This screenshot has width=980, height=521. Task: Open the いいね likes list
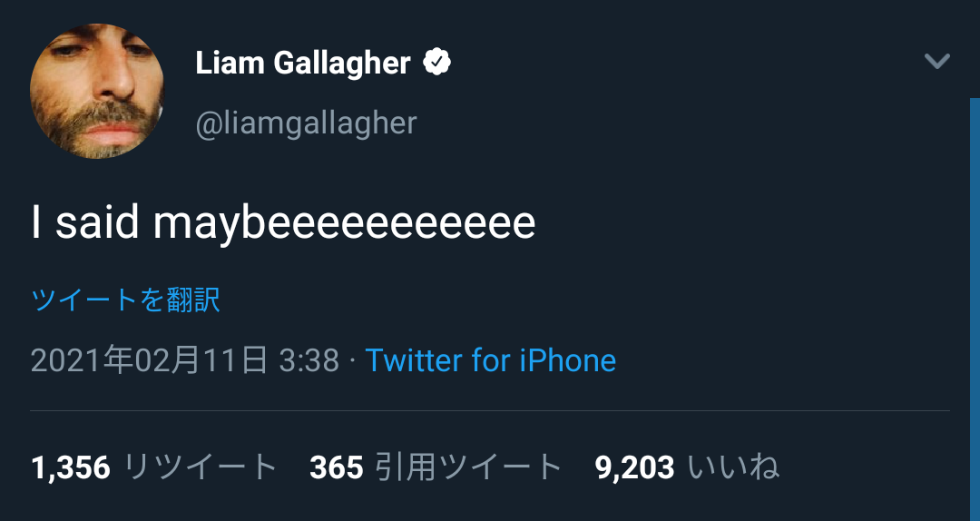[733, 467]
